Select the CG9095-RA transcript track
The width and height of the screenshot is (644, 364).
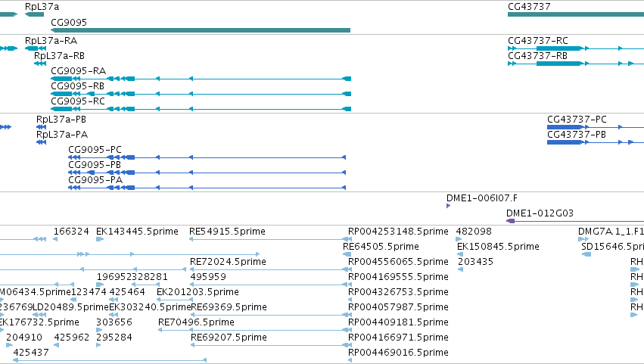(201, 79)
